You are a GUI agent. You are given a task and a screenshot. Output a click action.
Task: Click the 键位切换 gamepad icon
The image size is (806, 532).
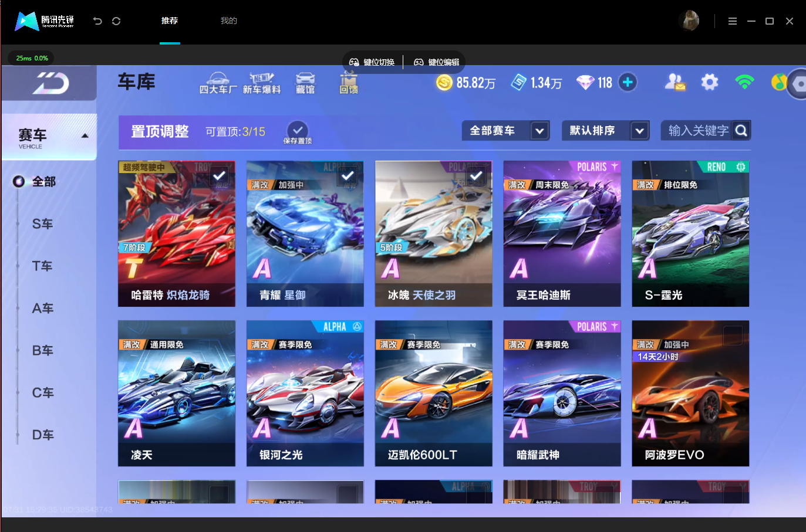(354, 62)
